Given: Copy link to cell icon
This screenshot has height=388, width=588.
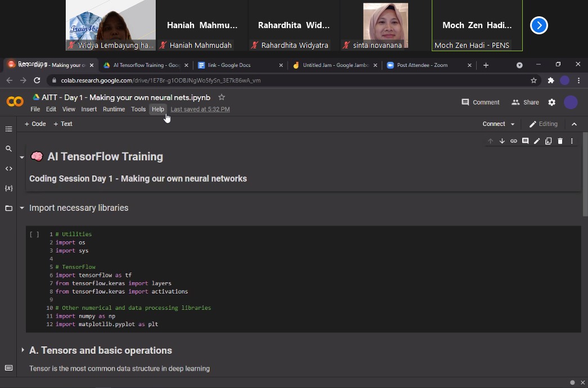Looking at the screenshot, I should tap(513, 141).
